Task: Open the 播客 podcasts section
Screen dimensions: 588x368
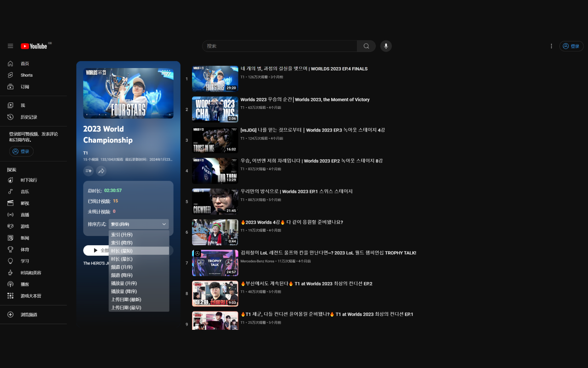Action: tap(26, 284)
